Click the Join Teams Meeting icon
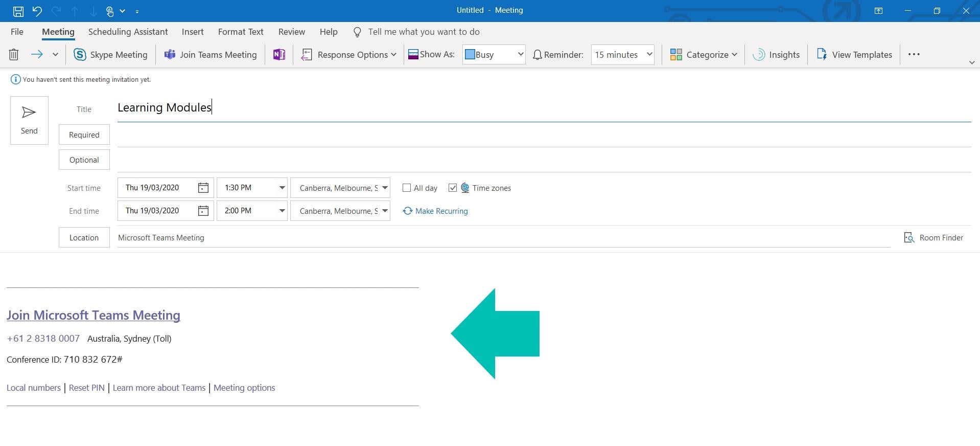Image resolution: width=980 pixels, height=446 pixels. (x=170, y=55)
